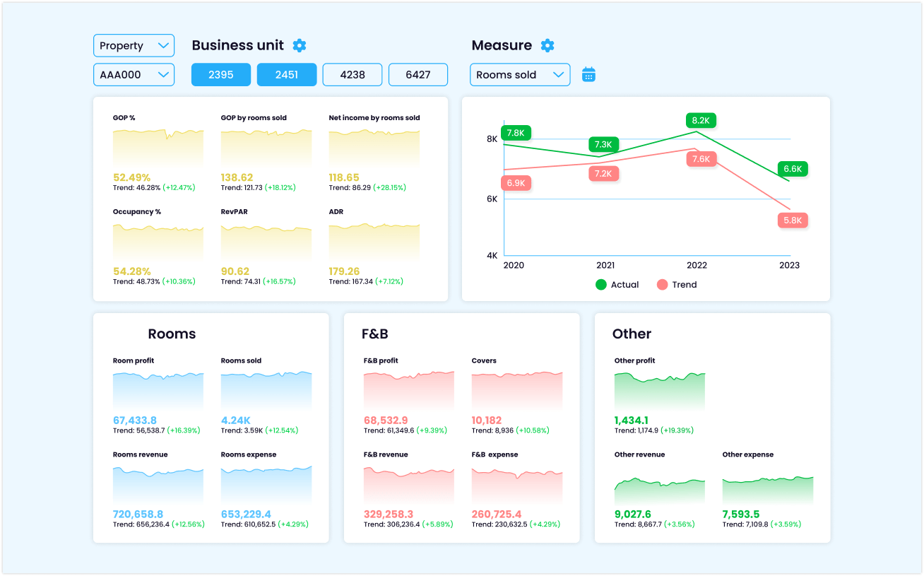Click the GOP % sparkline chart
This screenshot has width=924, height=576.
(x=158, y=148)
